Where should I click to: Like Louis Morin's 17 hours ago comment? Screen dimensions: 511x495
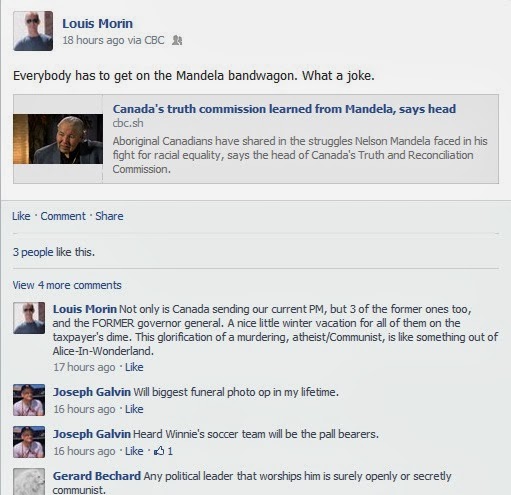point(134,367)
